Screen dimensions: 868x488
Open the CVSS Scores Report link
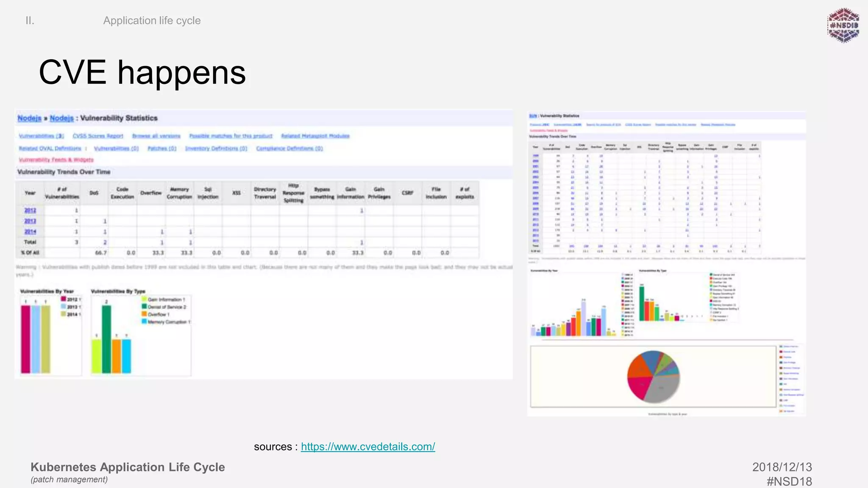tap(98, 136)
